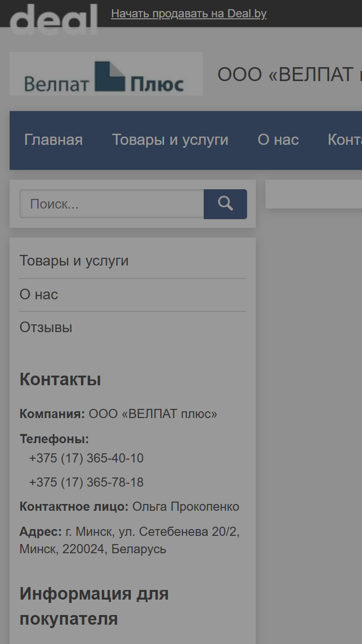Image resolution: width=362 pixels, height=644 pixels.
Task: Click contact person Ольга Прокопенко
Action: (x=186, y=506)
